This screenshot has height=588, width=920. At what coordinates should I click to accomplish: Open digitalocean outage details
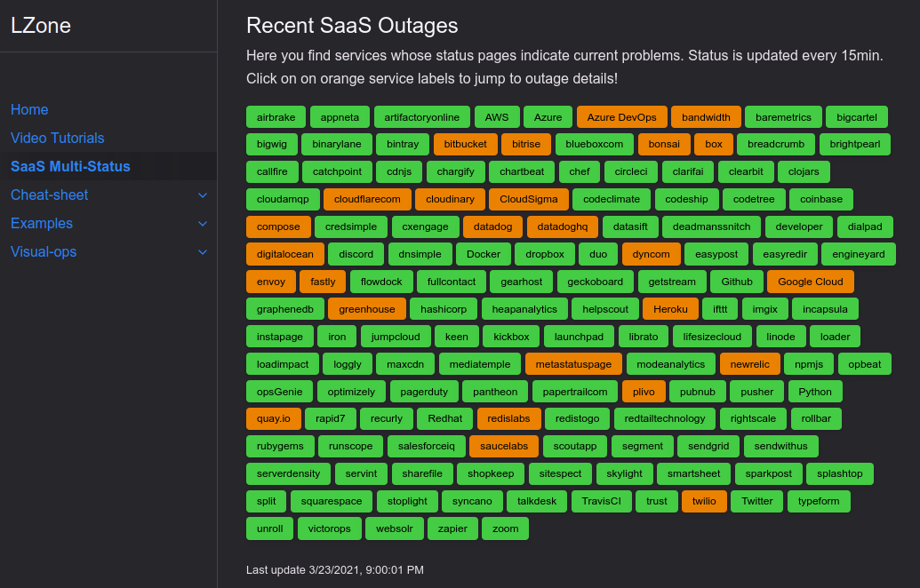pos(285,254)
